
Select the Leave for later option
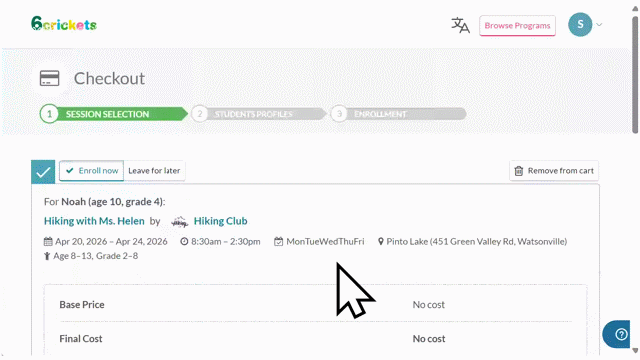pos(154,171)
